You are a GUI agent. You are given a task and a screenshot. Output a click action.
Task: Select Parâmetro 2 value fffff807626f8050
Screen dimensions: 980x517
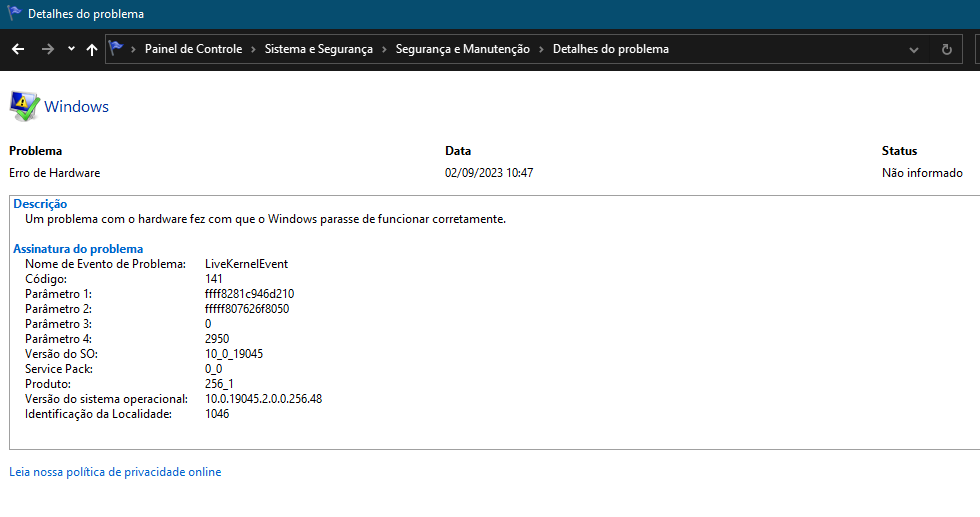tap(247, 309)
